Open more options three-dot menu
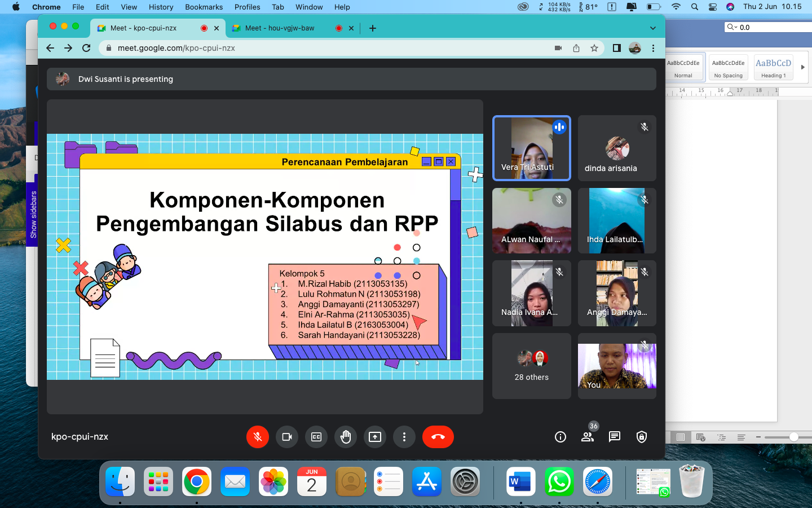Screen dimensions: 812x508 click(x=404, y=437)
